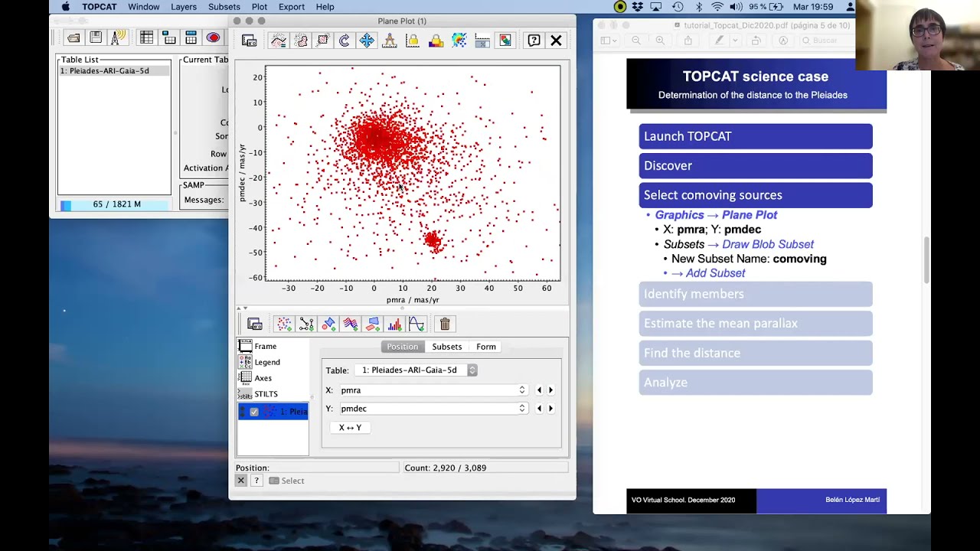Click the PDF viewer scrollbar thumb
Screen dimensions: 980x551
click(x=926, y=260)
